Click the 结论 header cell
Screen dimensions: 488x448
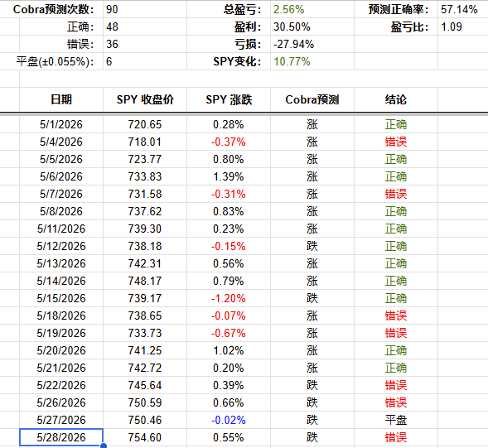pos(396,99)
